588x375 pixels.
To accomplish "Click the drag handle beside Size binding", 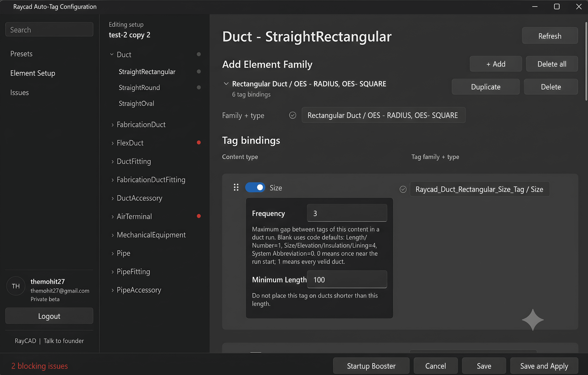I will [x=236, y=187].
